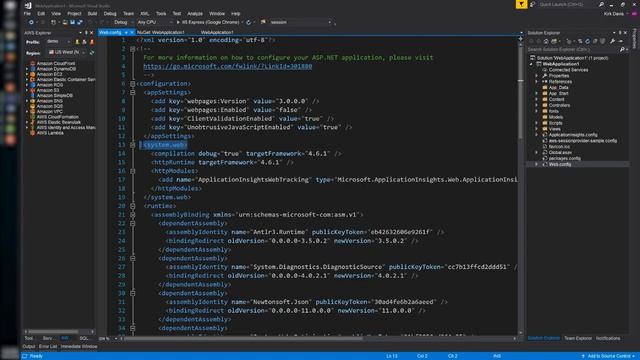Start IIS Express (Google Chrome) run button
This screenshot has width=640, height=360.
(x=208, y=22)
